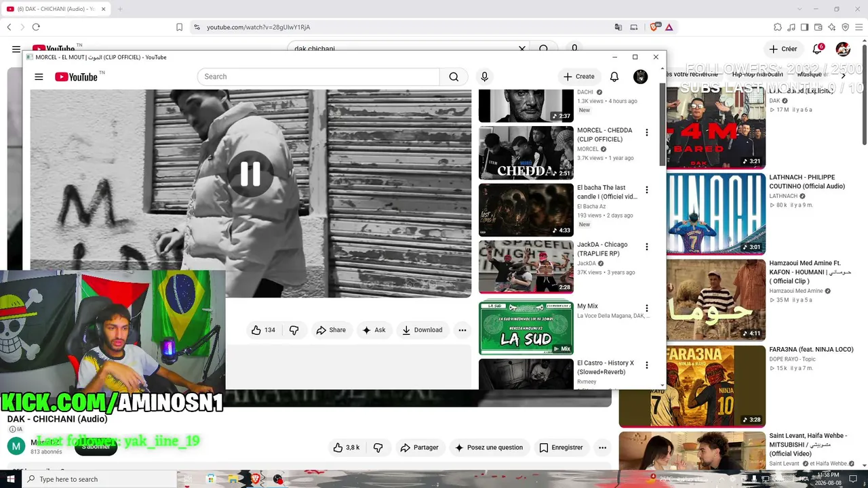Play the My Mix LA SUD playlist thumbnail
This screenshot has width=868, height=488.
point(526,328)
